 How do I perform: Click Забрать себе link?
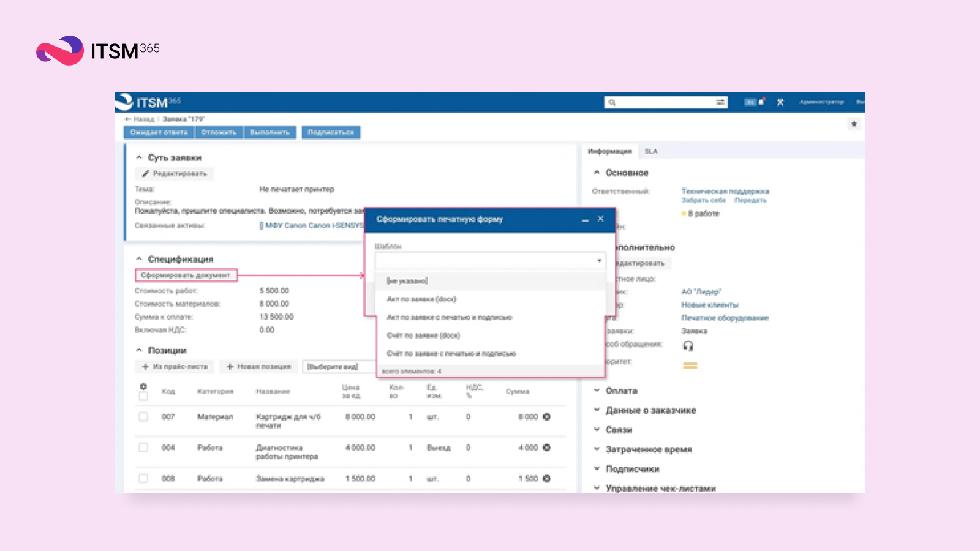point(704,200)
